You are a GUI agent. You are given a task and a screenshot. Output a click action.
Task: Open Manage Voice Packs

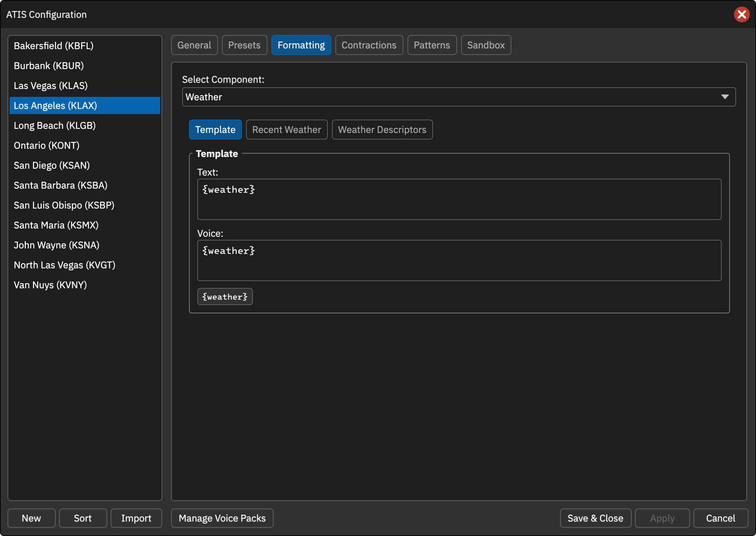[222, 518]
